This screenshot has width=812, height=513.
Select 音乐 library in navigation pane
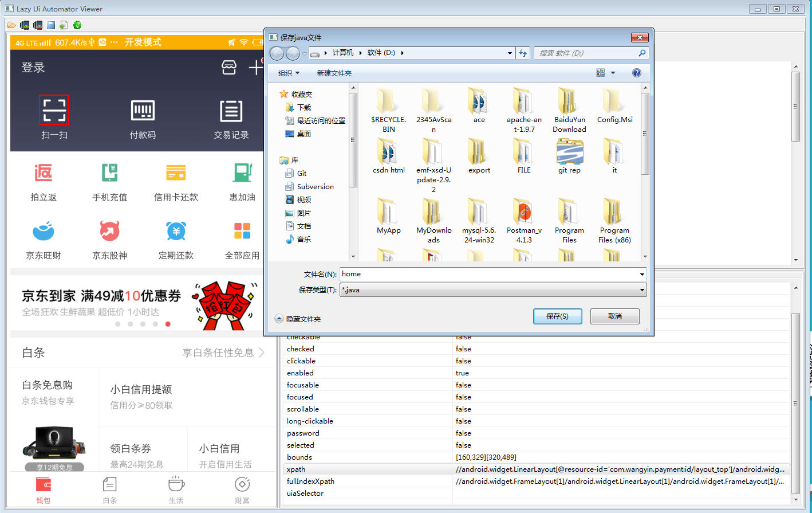(298, 239)
